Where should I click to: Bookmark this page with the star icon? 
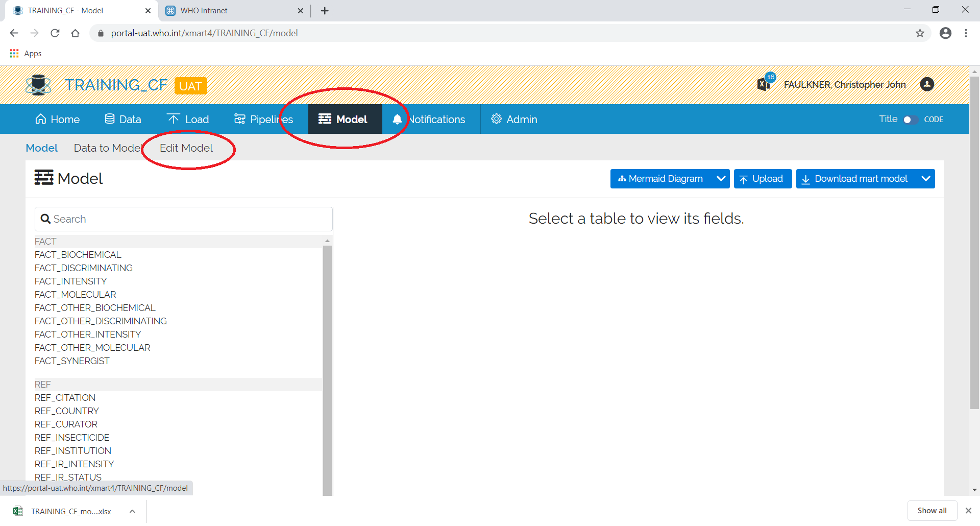coord(920,33)
